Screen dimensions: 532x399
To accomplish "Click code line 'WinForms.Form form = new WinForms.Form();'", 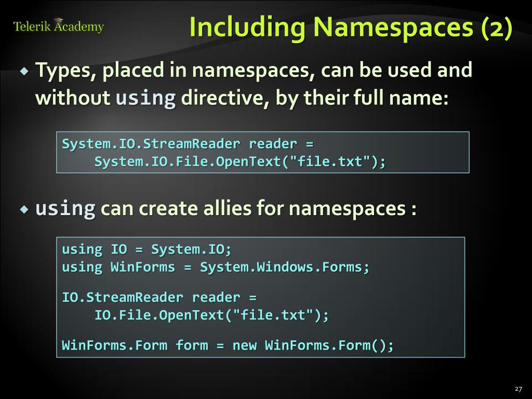I will [x=228, y=345].
